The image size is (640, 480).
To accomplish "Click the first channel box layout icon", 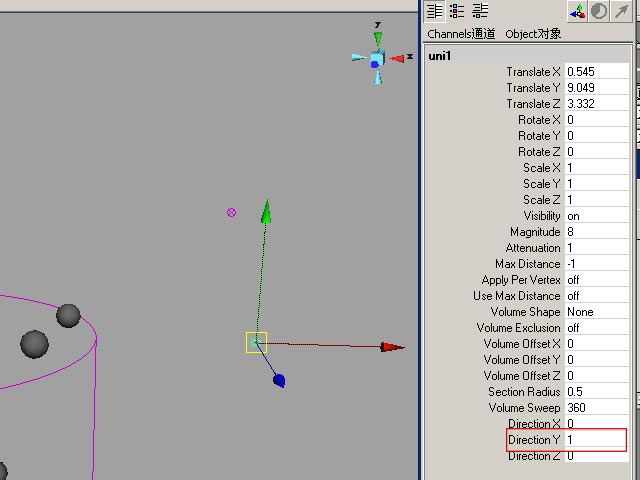I will click(435, 11).
